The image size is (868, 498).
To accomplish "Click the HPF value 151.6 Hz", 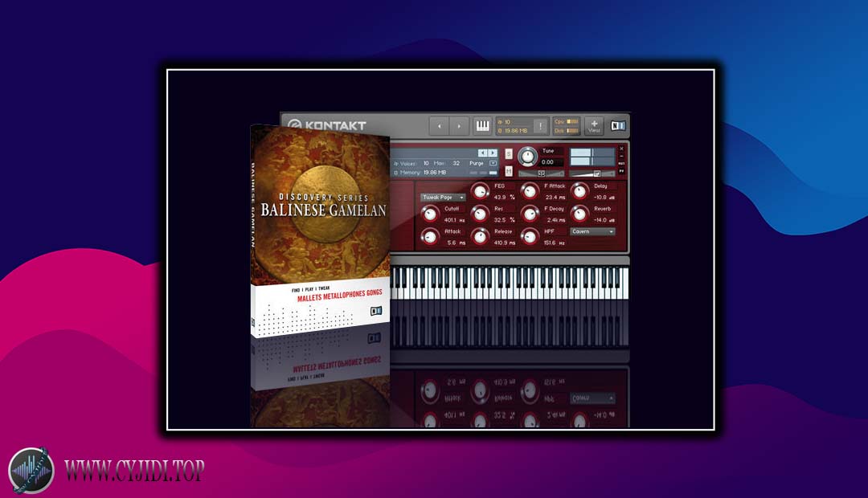I will coord(554,243).
